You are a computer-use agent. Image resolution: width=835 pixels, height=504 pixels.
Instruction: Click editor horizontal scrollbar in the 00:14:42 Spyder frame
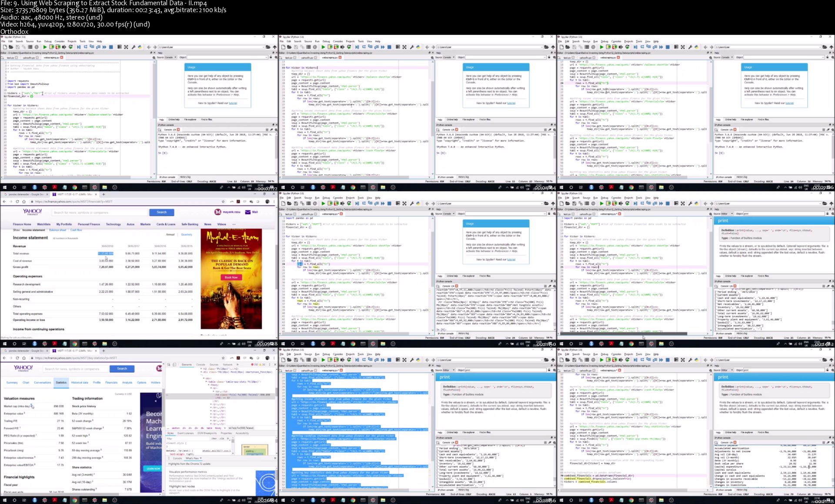pyautogui.click(x=622, y=334)
